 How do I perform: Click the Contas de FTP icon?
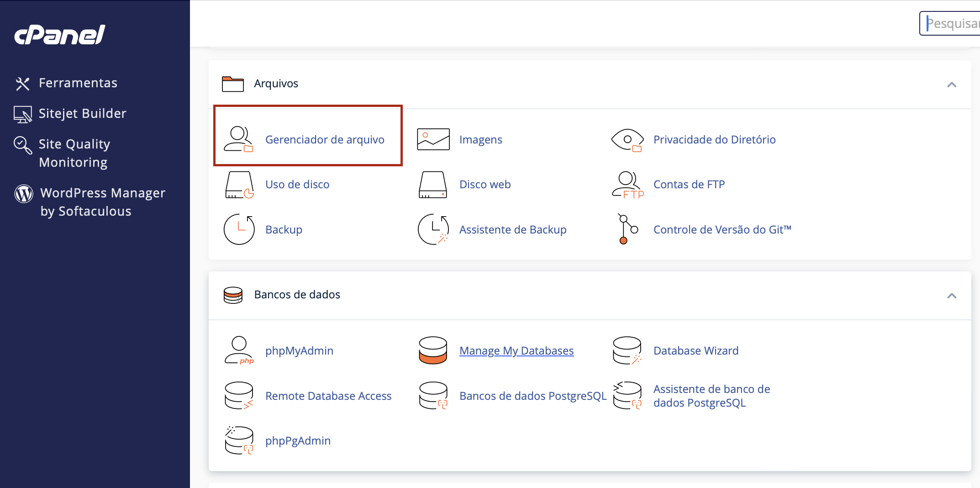coord(627,185)
